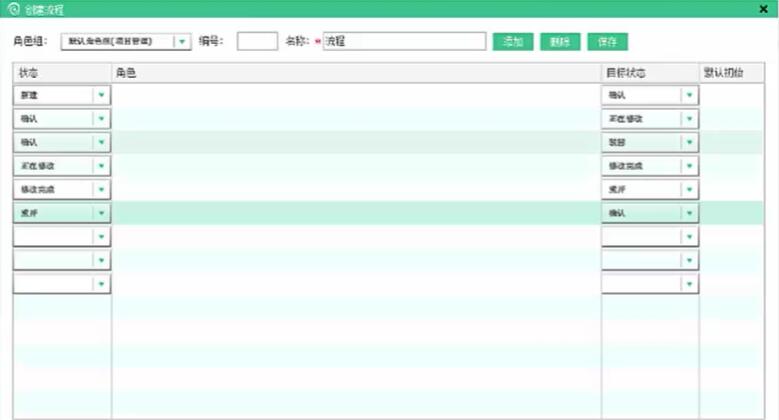Open first row 目标状态 dropdown arrow

pyautogui.click(x=689, y=95)
